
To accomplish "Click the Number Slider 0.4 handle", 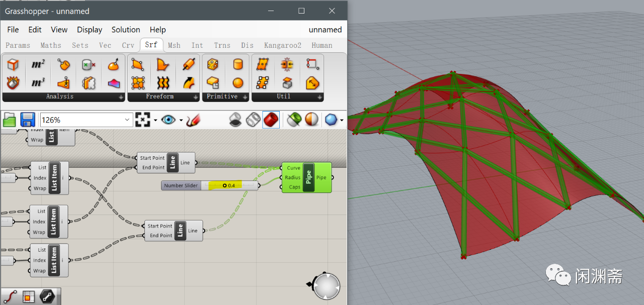I will point(225,185).
